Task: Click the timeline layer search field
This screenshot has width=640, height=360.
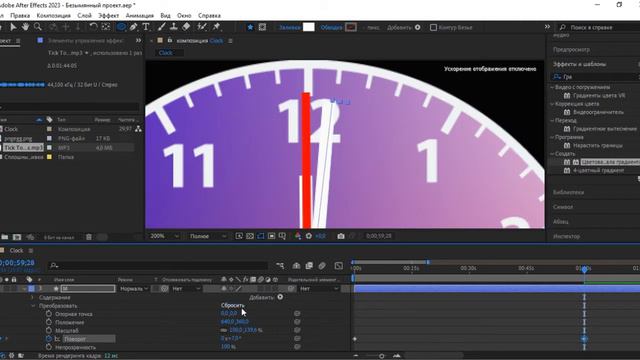Action: point(158,266)
